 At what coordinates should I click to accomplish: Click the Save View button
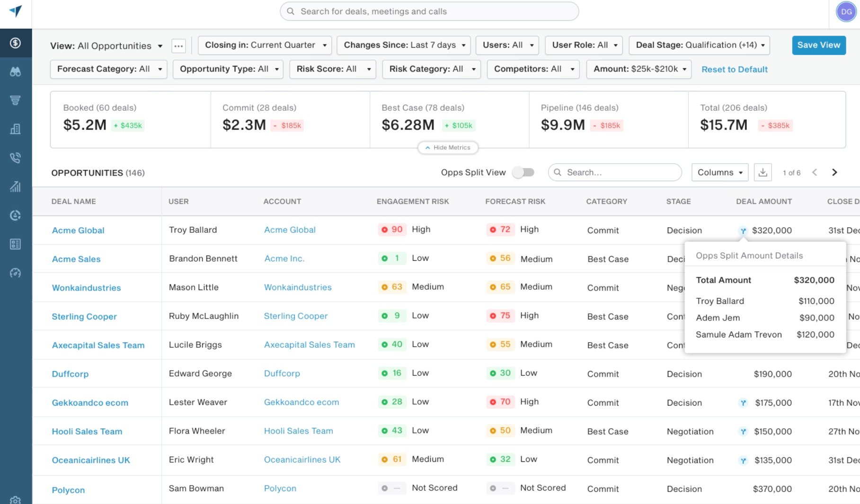click(819, 45)
